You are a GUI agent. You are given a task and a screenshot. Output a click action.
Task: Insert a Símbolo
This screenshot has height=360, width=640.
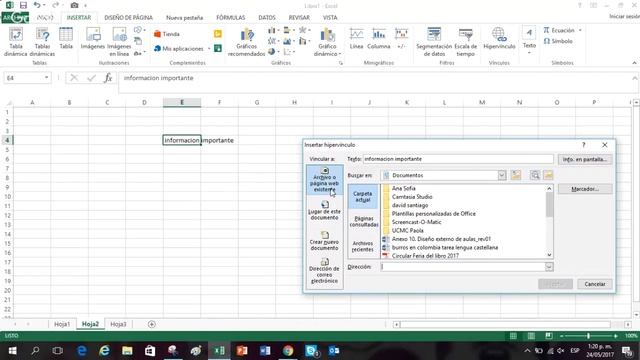[x=558, y=41]
